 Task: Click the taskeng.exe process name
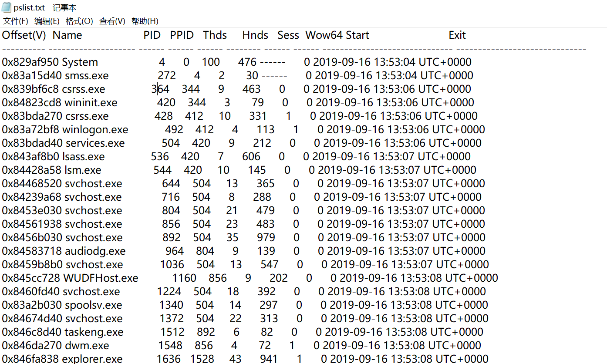[x=94, y=332]
